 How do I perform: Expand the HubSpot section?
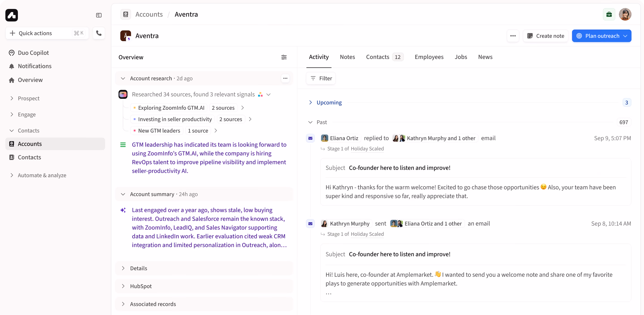(123, 286)
